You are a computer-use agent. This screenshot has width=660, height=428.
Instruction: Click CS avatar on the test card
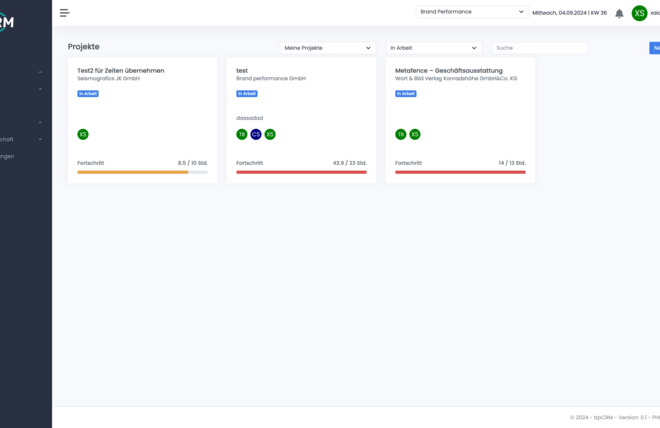pos(256,134)
